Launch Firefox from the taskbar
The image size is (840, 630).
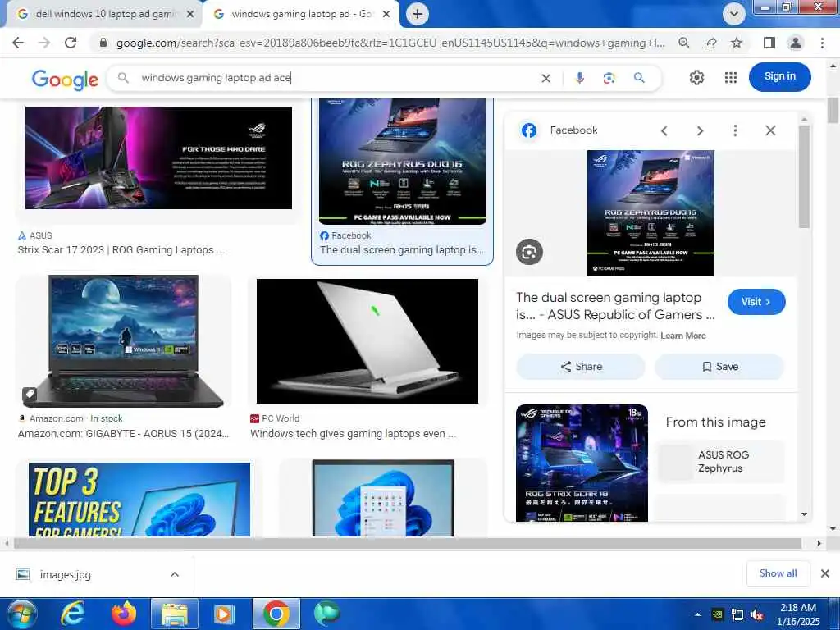123,614
